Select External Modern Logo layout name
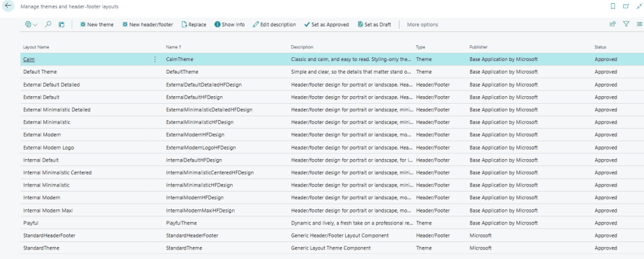 pyautogui.click(x=48, y=147)
